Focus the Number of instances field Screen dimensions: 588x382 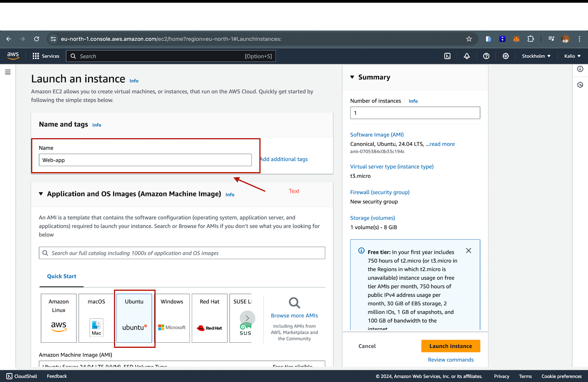click(x=415, y=113)
